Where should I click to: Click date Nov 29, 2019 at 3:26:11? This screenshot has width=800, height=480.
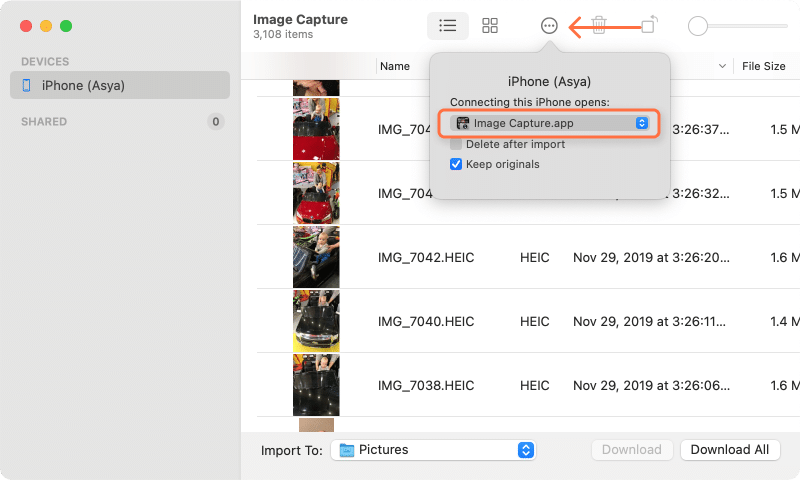649,322
